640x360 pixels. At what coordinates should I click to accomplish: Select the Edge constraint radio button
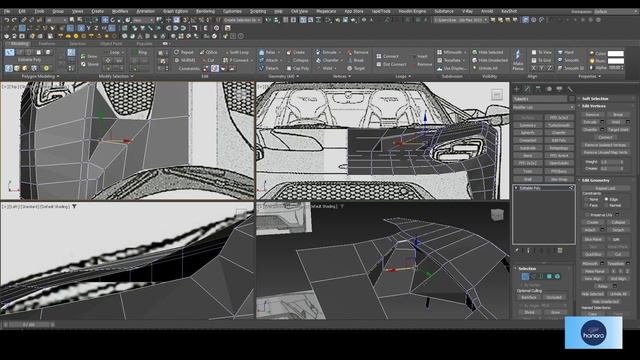coord(607,199)
